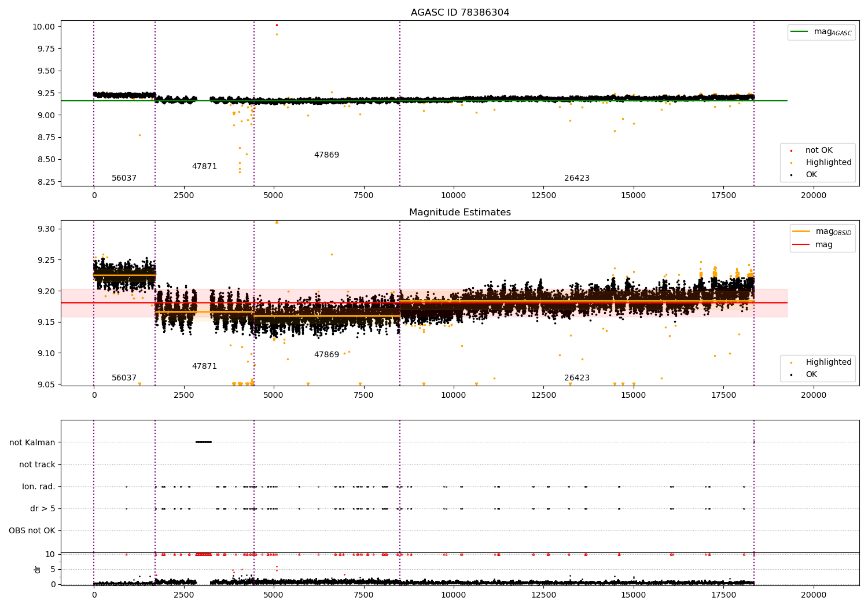868x608 pixels.
Task: Click the 5 tick on the dr axis
Action: click(x=53, y=570)
